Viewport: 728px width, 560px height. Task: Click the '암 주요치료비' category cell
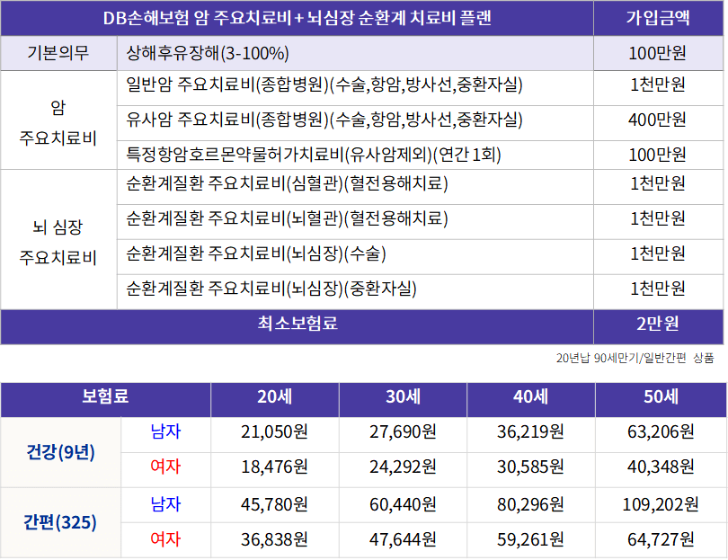pos(58,122)
